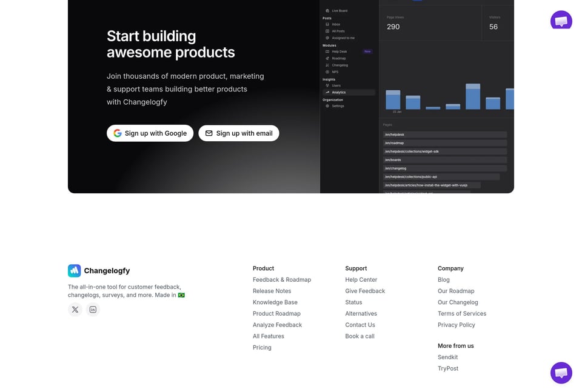Open the Pricing link
582x392 pixels.
pos(262,348)
